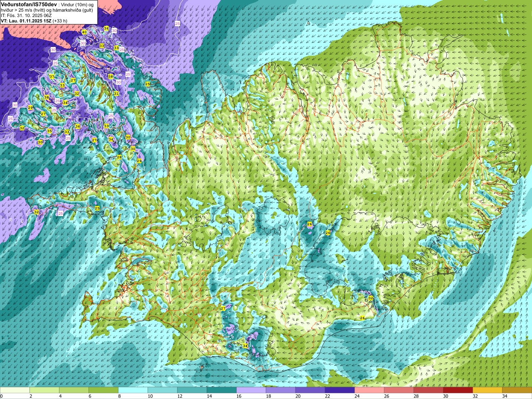Click the yellow '40' maximum gust label
Screen dimensions: 532x399
point(84,32)
